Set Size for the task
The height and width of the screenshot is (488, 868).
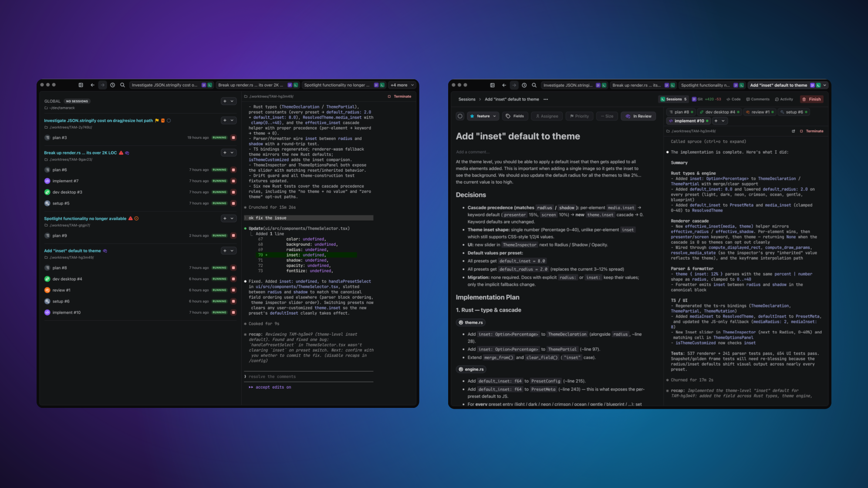pyautogui.click(x=607, y=116)
